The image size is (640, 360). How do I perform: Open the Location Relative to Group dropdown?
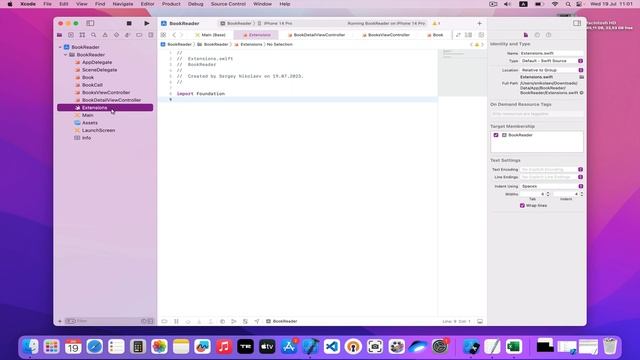coord(552,70)
